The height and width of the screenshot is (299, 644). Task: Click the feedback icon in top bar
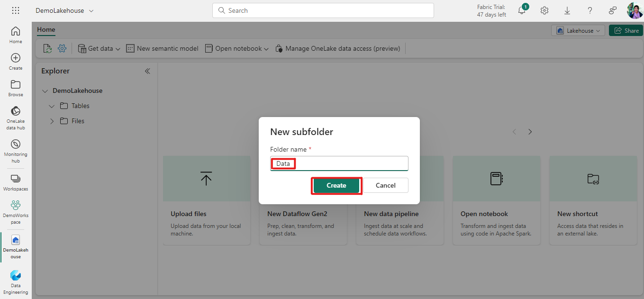tap(613, 10)
